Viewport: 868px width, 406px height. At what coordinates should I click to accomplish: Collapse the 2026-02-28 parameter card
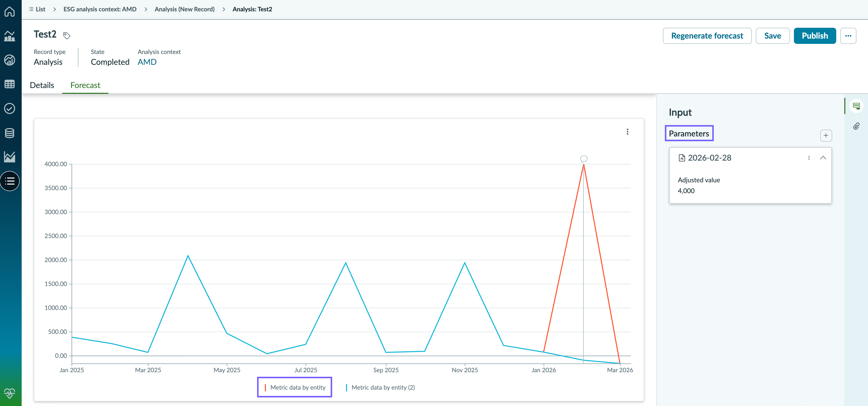tap(823, 158)
